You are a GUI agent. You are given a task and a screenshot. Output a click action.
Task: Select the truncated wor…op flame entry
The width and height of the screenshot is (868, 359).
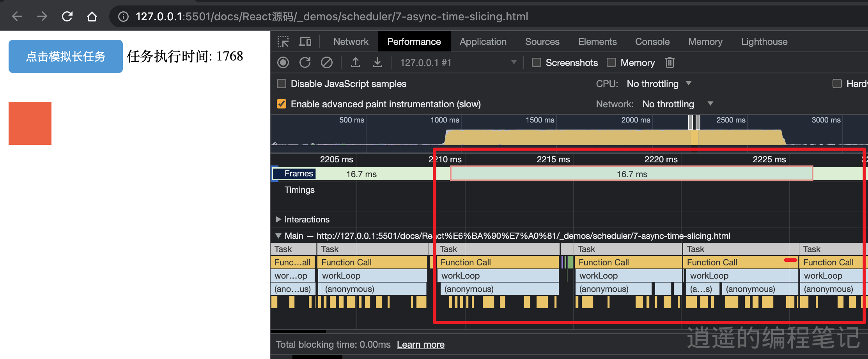[293, 275]
